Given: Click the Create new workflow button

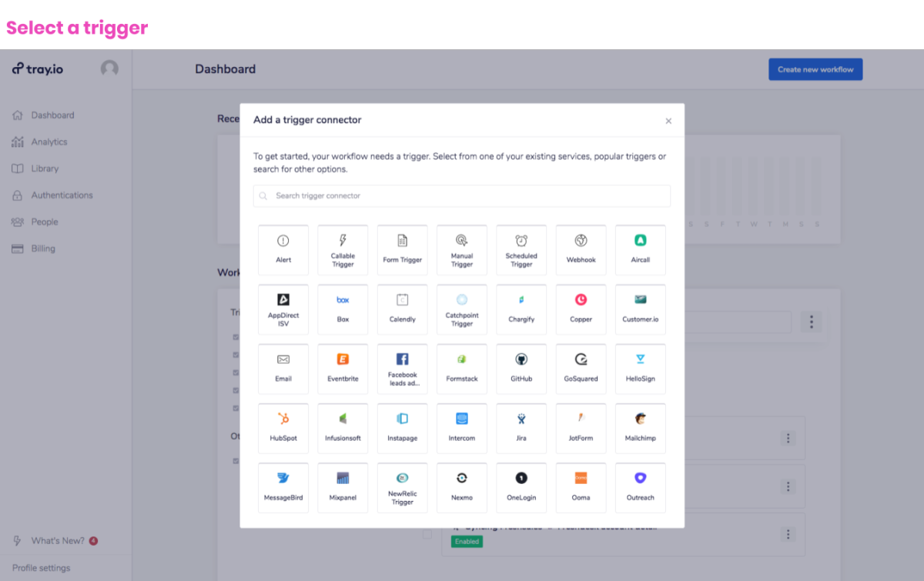Looking at the screenshot, I should [x=815, y=68].
